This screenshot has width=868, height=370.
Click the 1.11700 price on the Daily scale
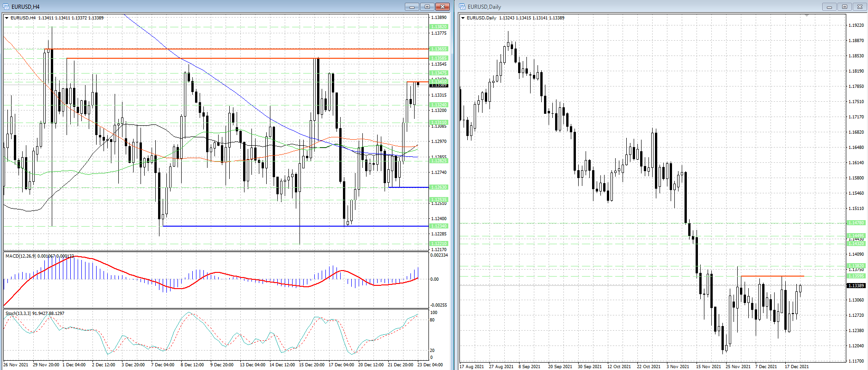(x=856, y=361)
